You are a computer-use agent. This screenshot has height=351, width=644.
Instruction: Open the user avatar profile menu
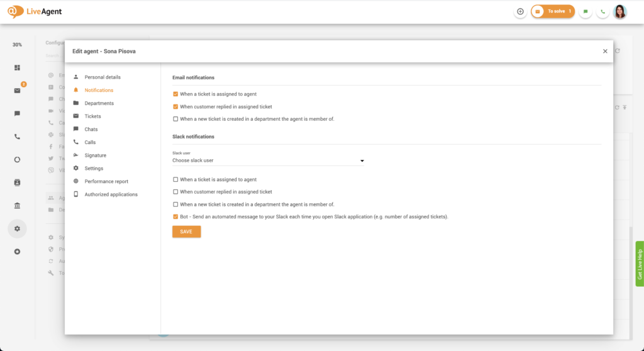620,11
